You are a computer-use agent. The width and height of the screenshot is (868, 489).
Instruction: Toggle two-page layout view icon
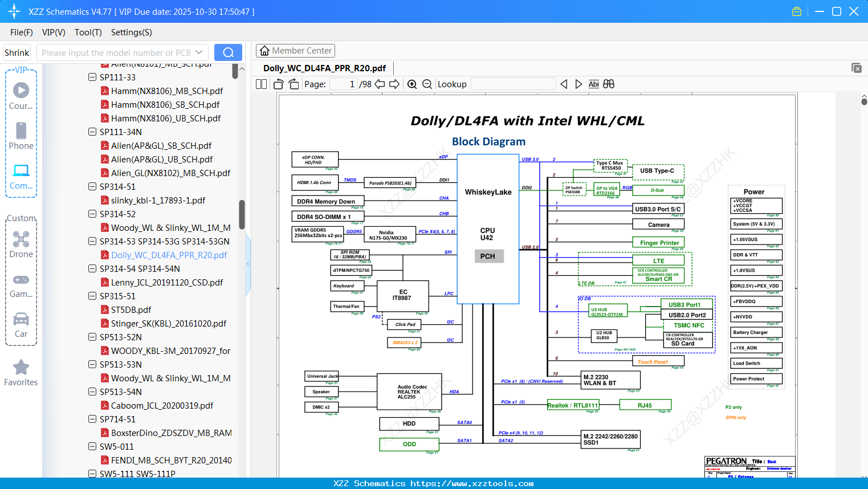(x=262, y=84)
